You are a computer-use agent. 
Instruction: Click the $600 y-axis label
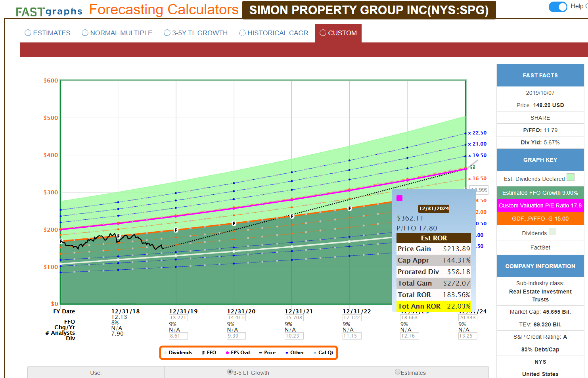pos(51,81)
